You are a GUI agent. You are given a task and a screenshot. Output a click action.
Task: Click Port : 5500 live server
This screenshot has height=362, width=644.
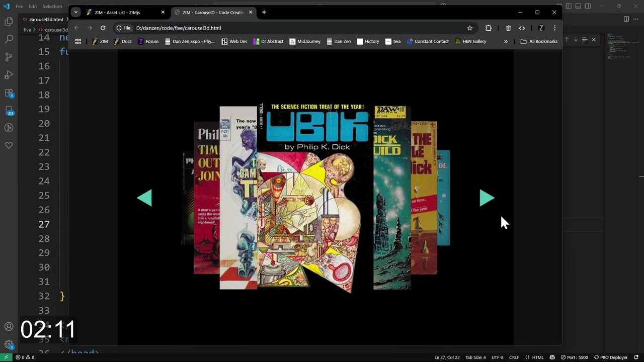point(574,357)
